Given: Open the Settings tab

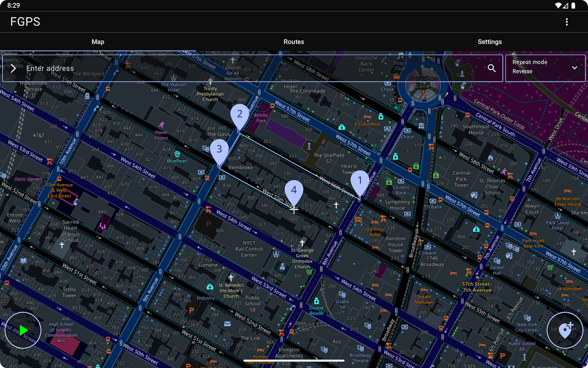Looking at the screenshot, I should pyautogui.click(x=490, y=42).
